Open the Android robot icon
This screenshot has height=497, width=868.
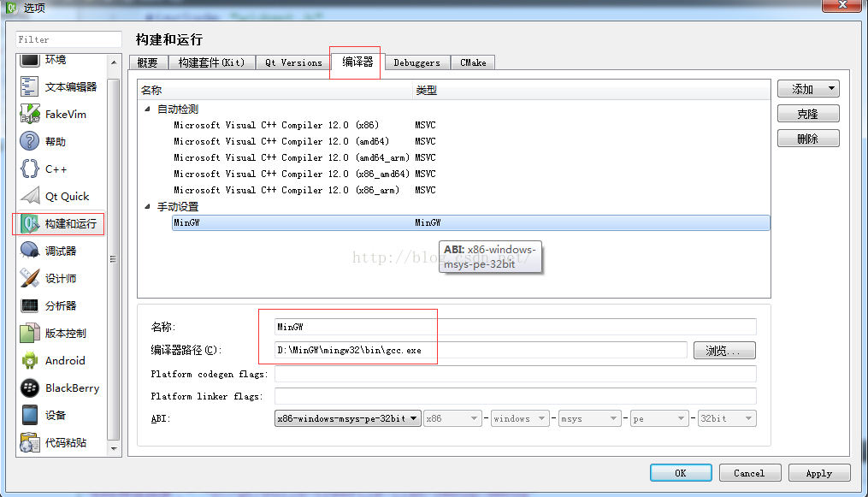click(29, 360)
